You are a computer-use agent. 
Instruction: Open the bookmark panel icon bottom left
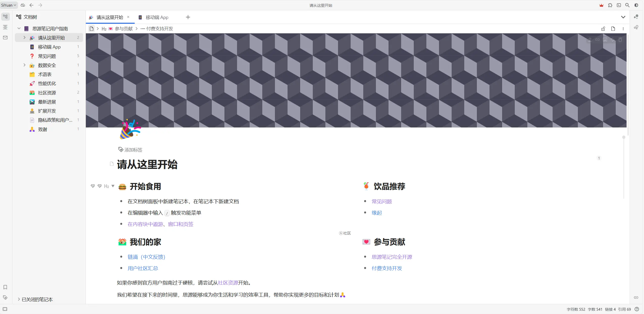(x=5, y=287)
